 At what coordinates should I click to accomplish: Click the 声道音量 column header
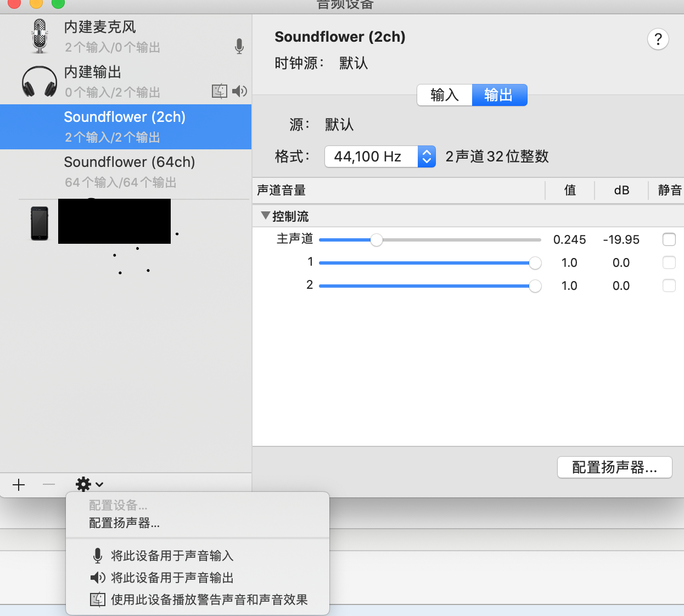click(399, 191)
